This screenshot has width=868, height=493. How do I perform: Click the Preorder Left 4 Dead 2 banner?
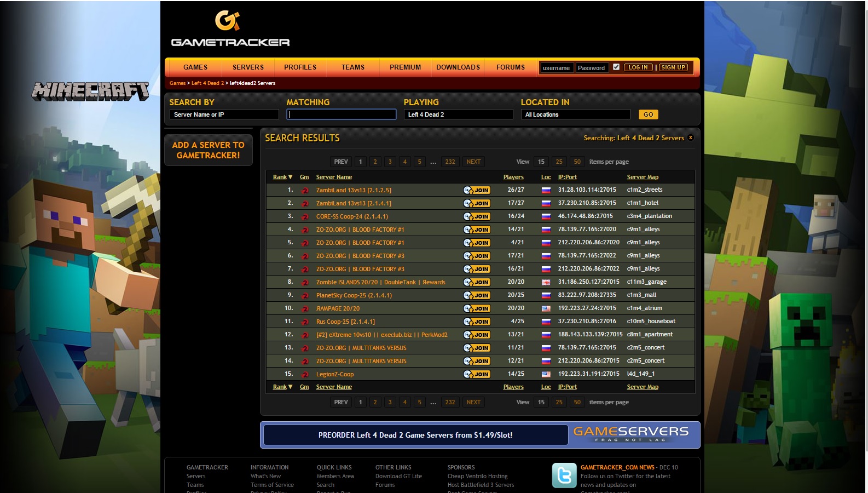coord(416,435)
